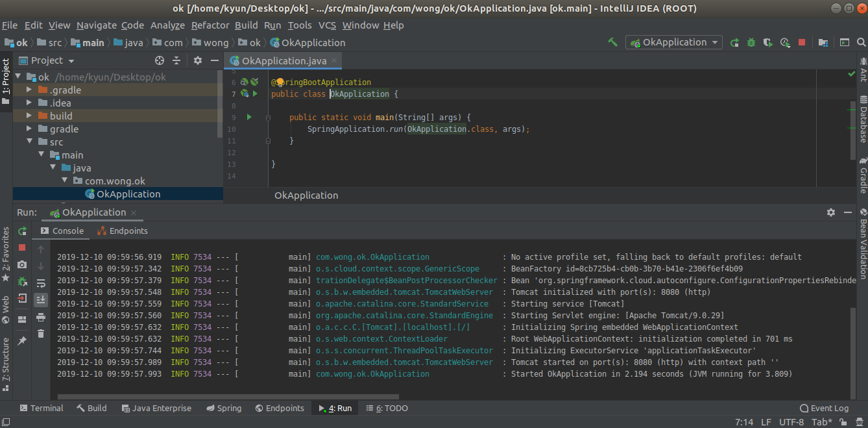Open Project panel gear settings
Viewport: 868px width, 428px height.
click(198, 60)
